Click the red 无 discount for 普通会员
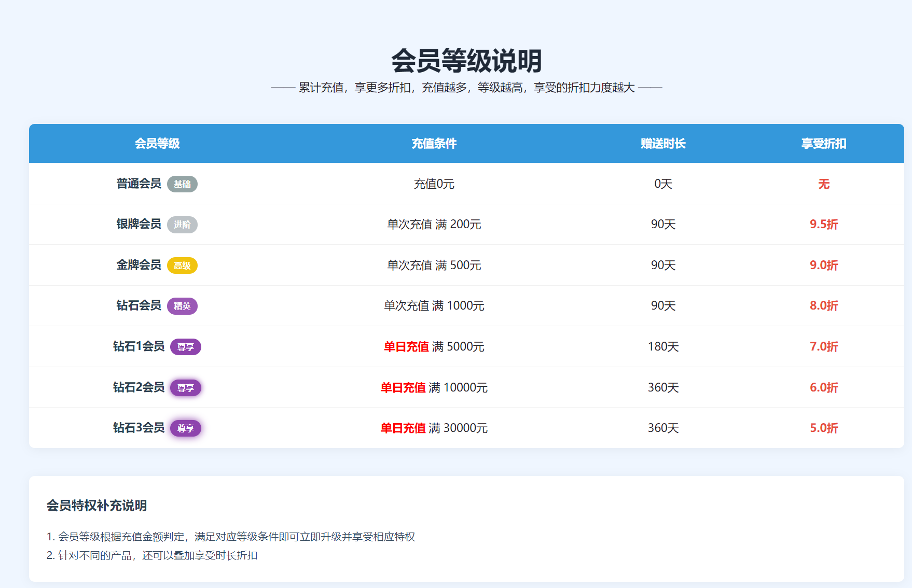912x588 pixels. (823, 184)
